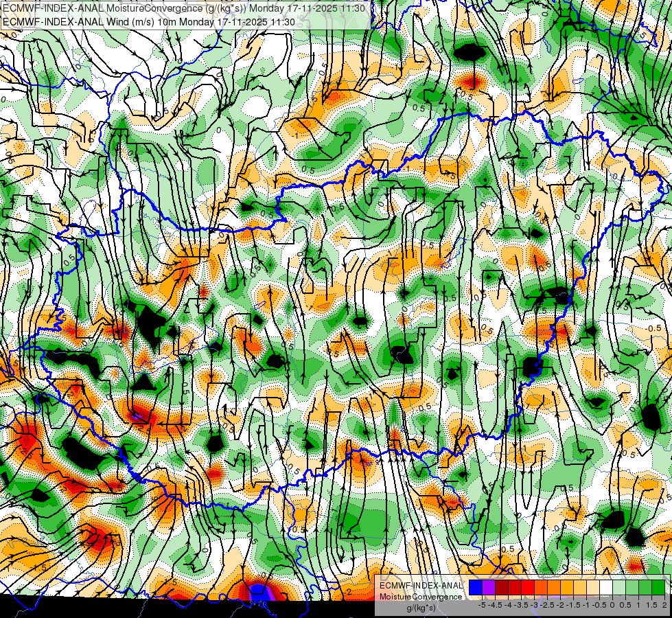This screenshot has height=618, width=672.
Task: Click the lightest green legend swatch
Action: [x=619, y=587]
